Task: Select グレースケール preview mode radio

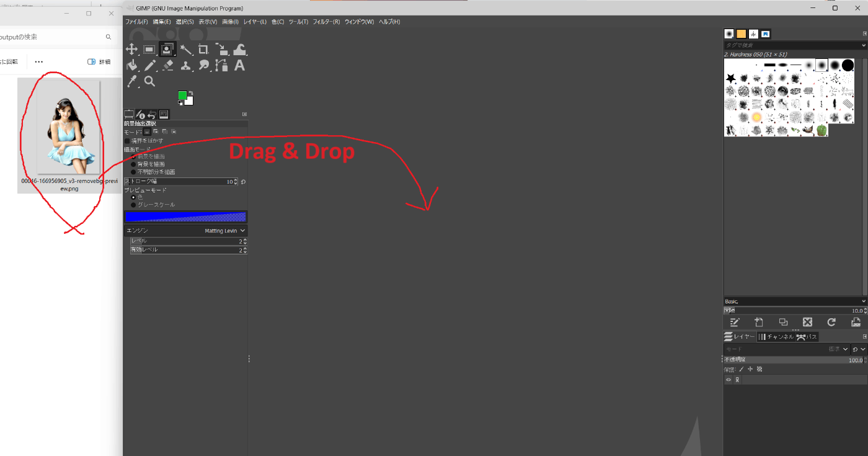Action: pos(133,205)
